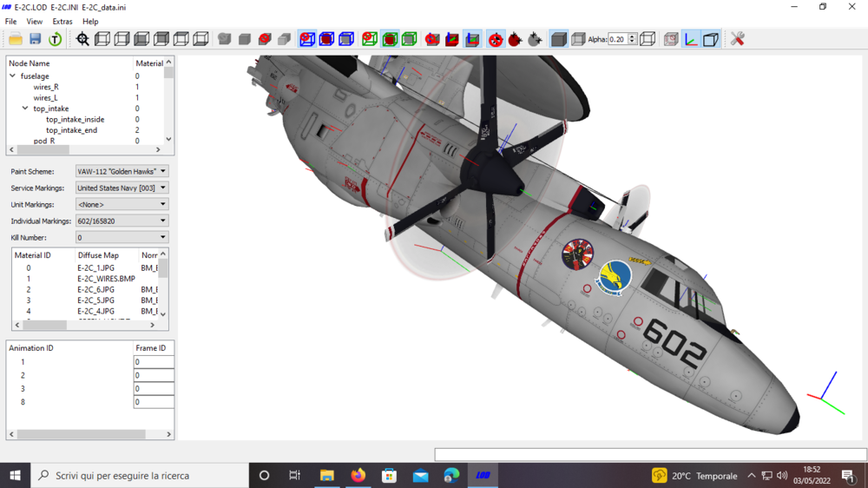Decrease the Alpha value with down arrow
This screenshot has height=488, width=868.
coord(632,42)
